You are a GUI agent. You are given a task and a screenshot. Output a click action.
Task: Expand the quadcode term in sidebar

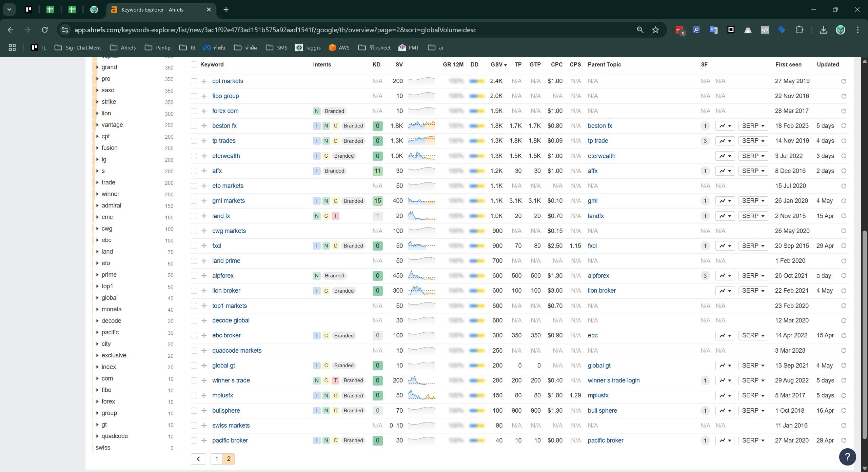pos(97,436)
